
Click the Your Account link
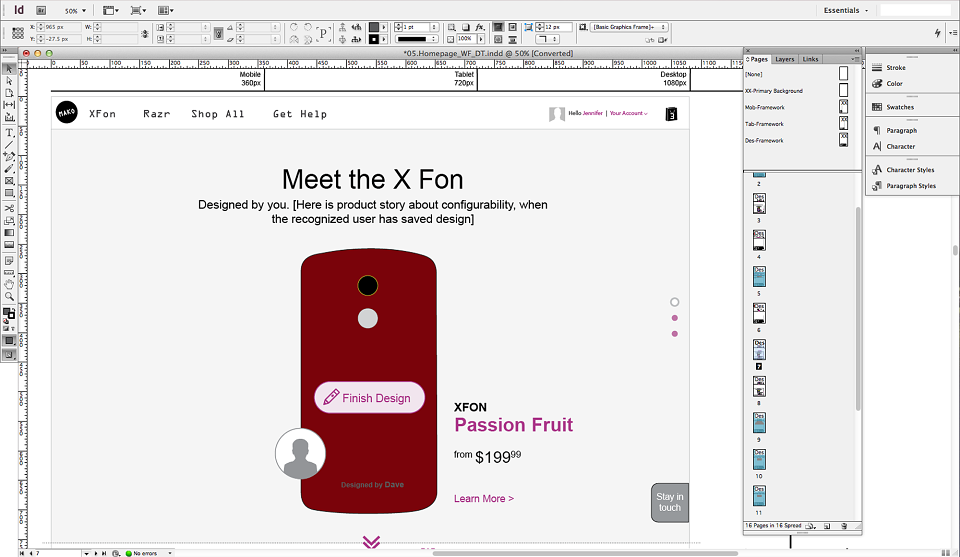[x=628, y=113]
